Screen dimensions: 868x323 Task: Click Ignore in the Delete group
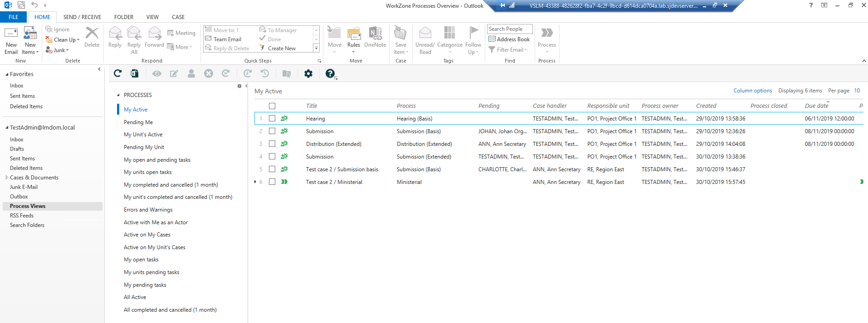click(58, 29)
